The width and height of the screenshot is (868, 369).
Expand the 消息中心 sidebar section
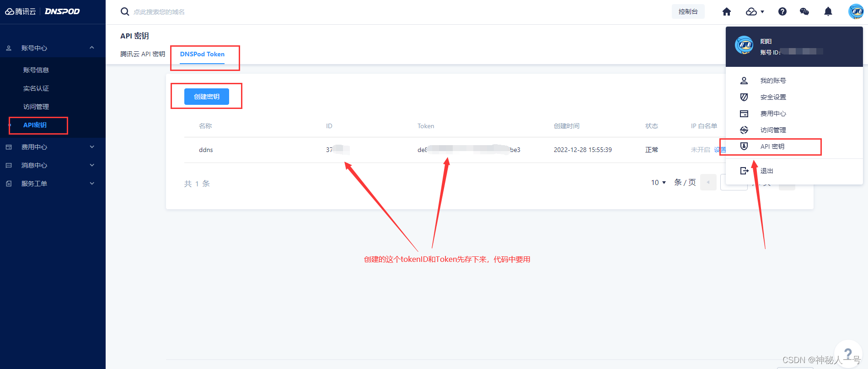(x=92, y=165)
